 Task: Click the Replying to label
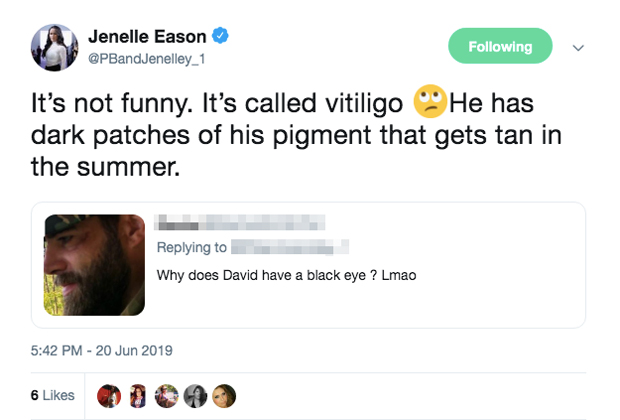tap(191, 247)
